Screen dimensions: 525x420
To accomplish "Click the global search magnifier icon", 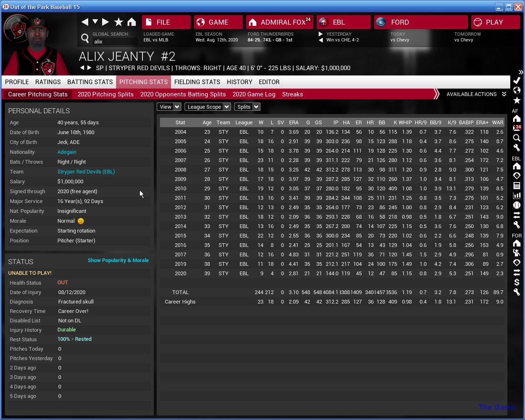I will (x=85, y=38).
